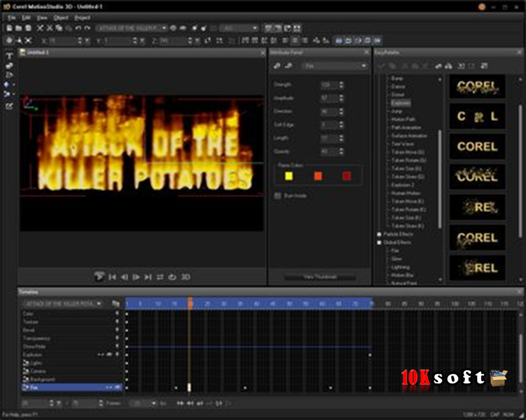Jump to the last frame of the preview
Image resolution: width=526 pixels, height=420 pixels.
[148, 277]
